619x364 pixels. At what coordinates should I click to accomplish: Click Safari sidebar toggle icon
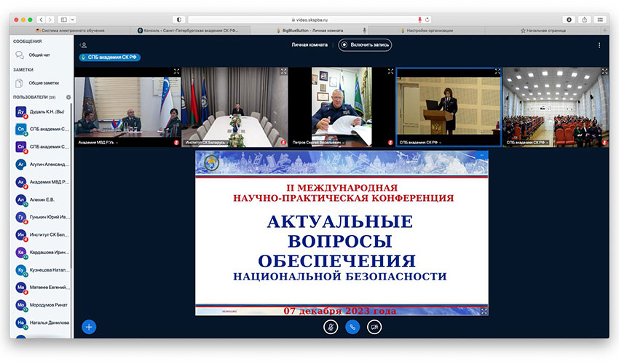[x=64, y=19]
